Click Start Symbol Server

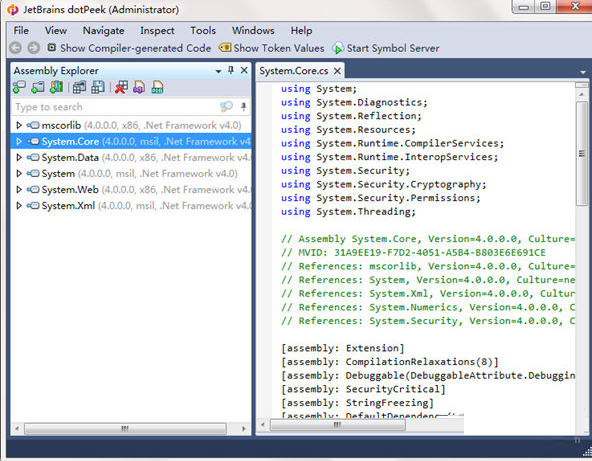(x=385, y=48)
